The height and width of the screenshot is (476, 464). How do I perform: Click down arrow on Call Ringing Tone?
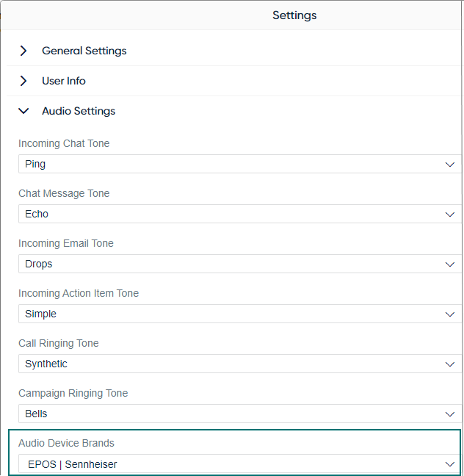tap(450, 364)
